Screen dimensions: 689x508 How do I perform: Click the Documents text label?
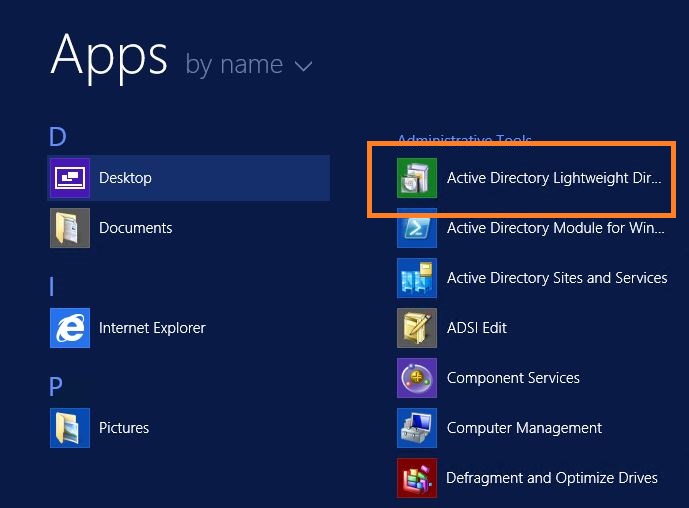(x=135, y=228)
